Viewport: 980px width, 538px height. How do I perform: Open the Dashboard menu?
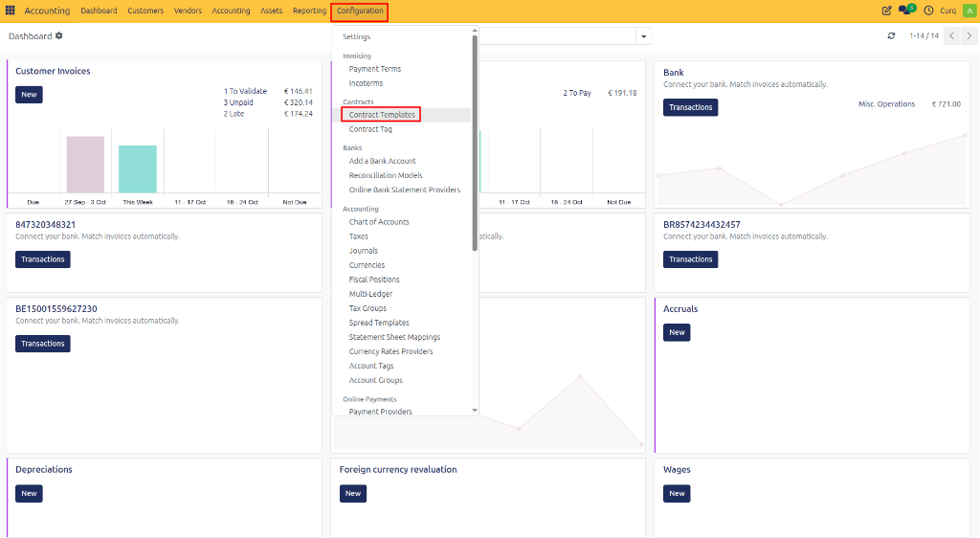coord(99,11)
